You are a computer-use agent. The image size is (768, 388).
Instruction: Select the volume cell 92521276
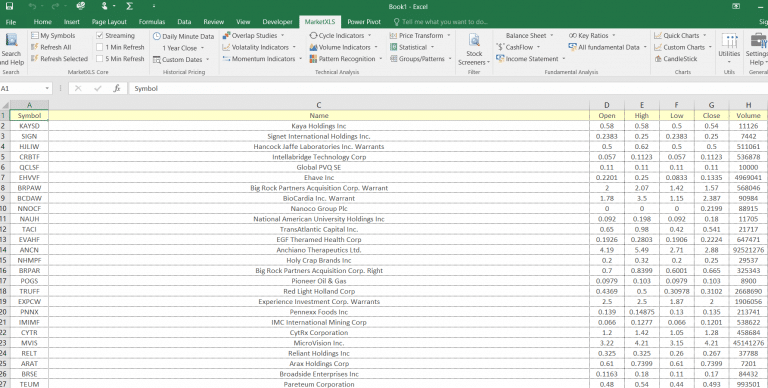coord(748,250)
